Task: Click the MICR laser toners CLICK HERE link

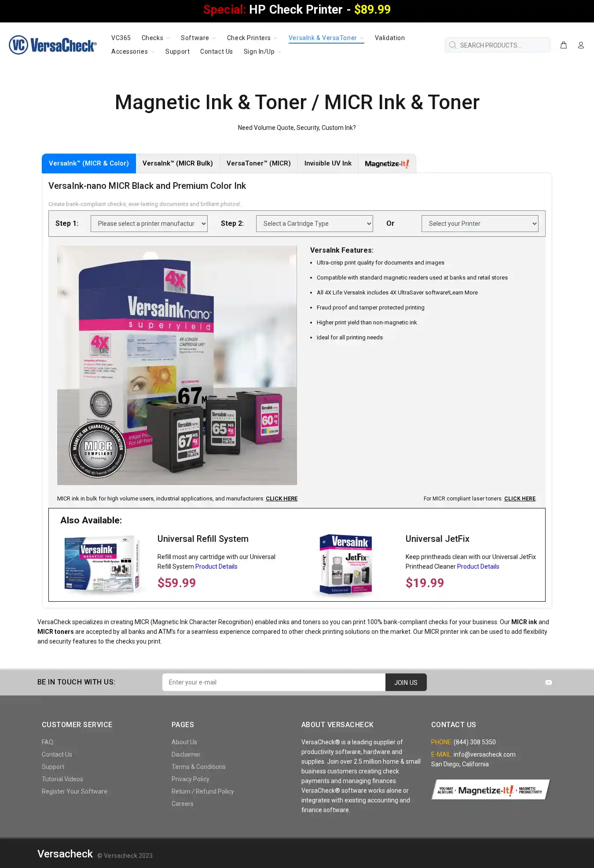Action: [520, 499]
